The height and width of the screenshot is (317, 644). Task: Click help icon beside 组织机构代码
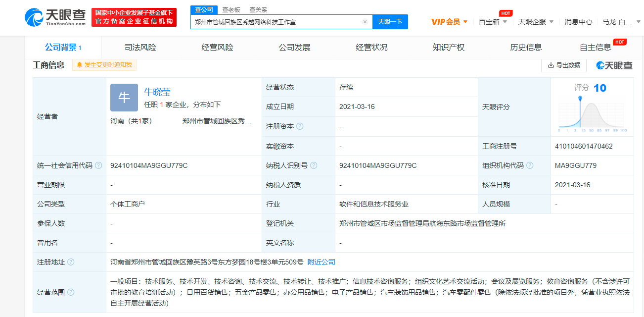(x=530, y=165)
